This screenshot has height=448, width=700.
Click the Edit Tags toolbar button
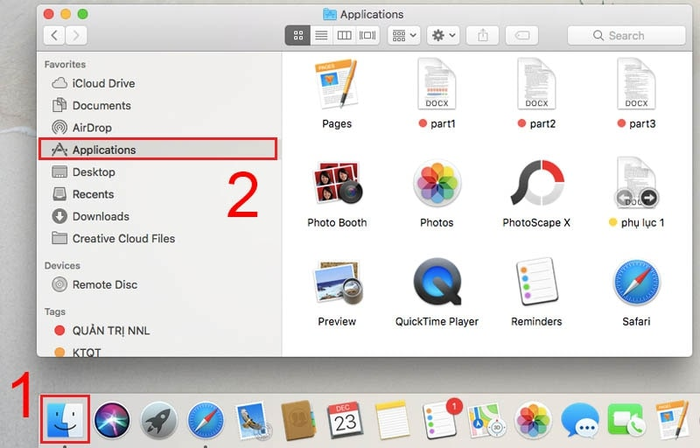click(521, 35)
